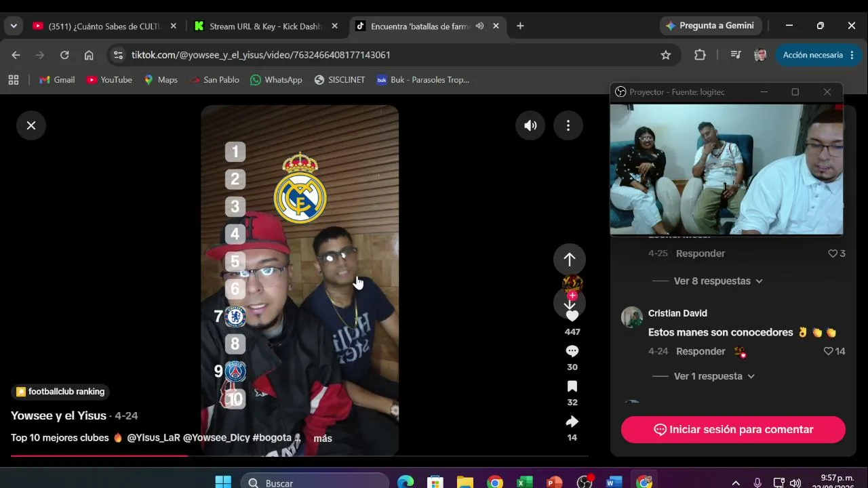Viewport: 868px width, 488px height.
Task: Open Cristian David's profile avatar
Action: click(x=632, y=317)
